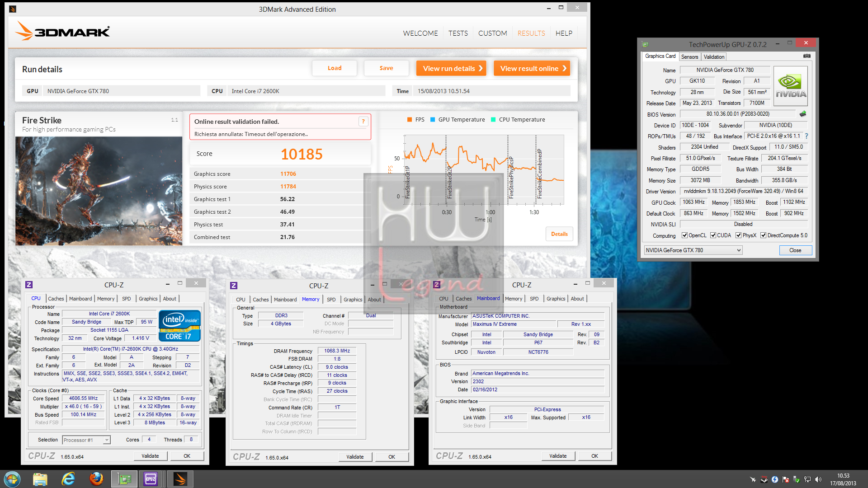Click the Safely Remove Hardware tray icon
The image size is (868, 488).
(x=797, y=479)
